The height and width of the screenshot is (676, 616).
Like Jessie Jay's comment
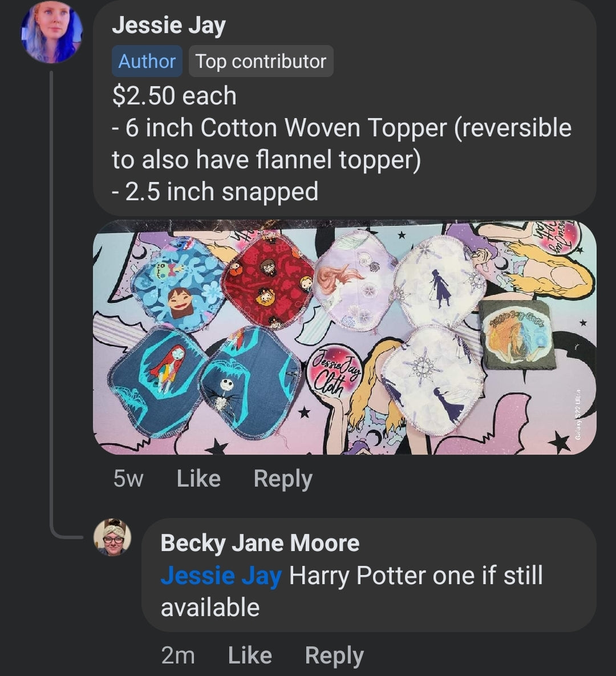point(198,479)
